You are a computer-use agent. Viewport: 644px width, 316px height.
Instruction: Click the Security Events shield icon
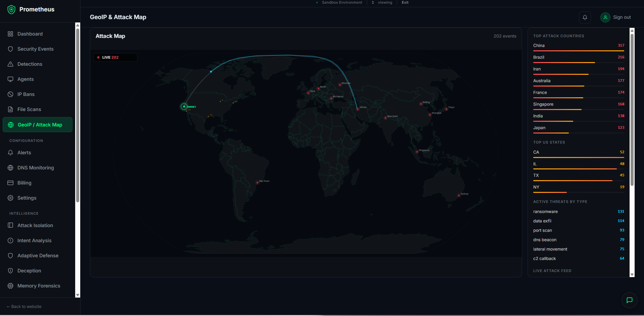click(x=10, y=49)
